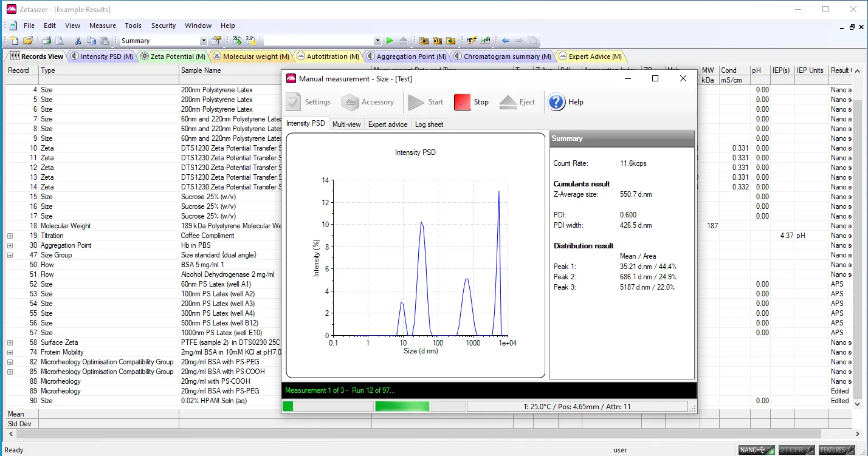Image resolution: width=868 pixels, height=456 pixels.
Task: Click the MPT toolbar icon
Action: pos(471,41)
